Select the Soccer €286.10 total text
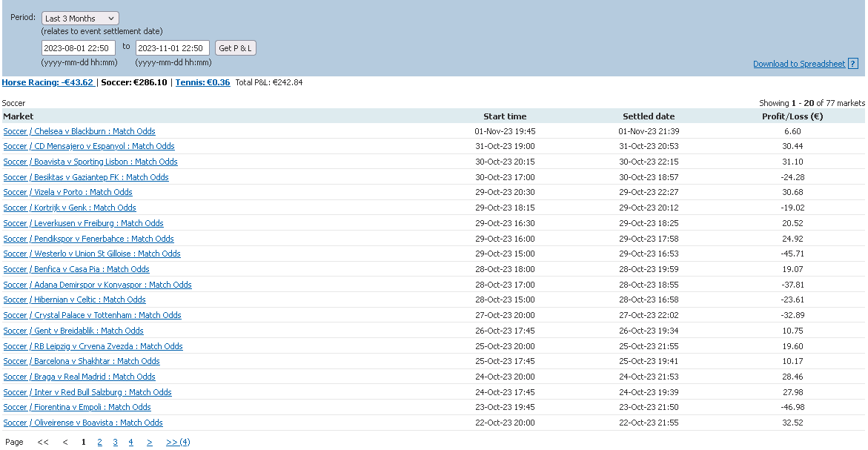868x450 pixels. point(134,82)
